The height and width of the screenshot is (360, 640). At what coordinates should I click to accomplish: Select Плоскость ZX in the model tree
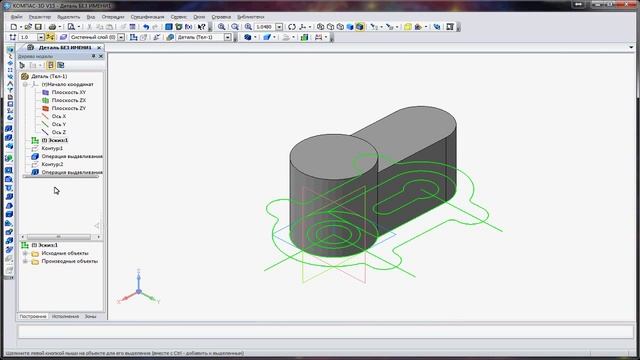69,100
